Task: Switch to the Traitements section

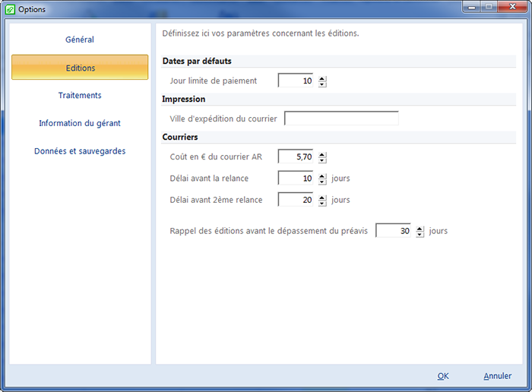Action: tap(80, 96)
